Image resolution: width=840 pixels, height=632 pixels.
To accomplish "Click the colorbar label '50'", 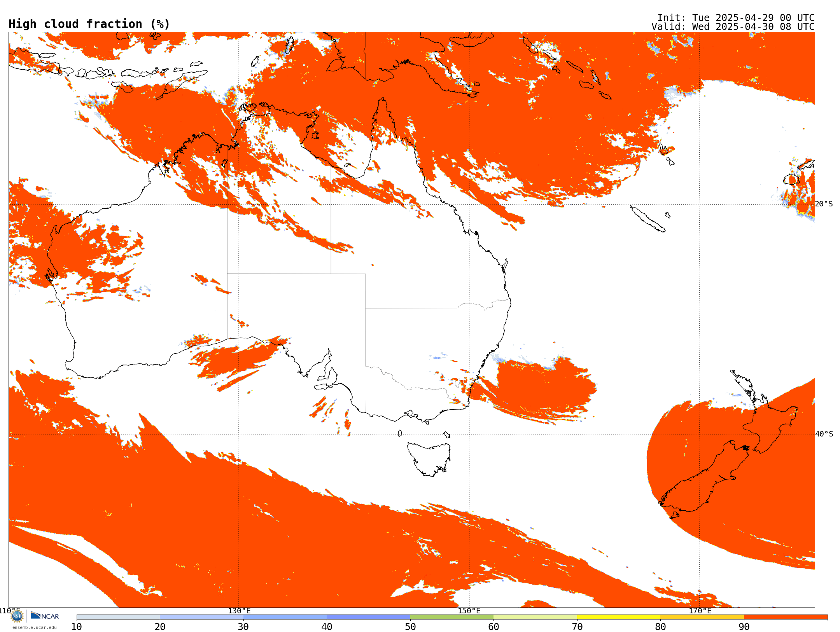I will [410, 627].
